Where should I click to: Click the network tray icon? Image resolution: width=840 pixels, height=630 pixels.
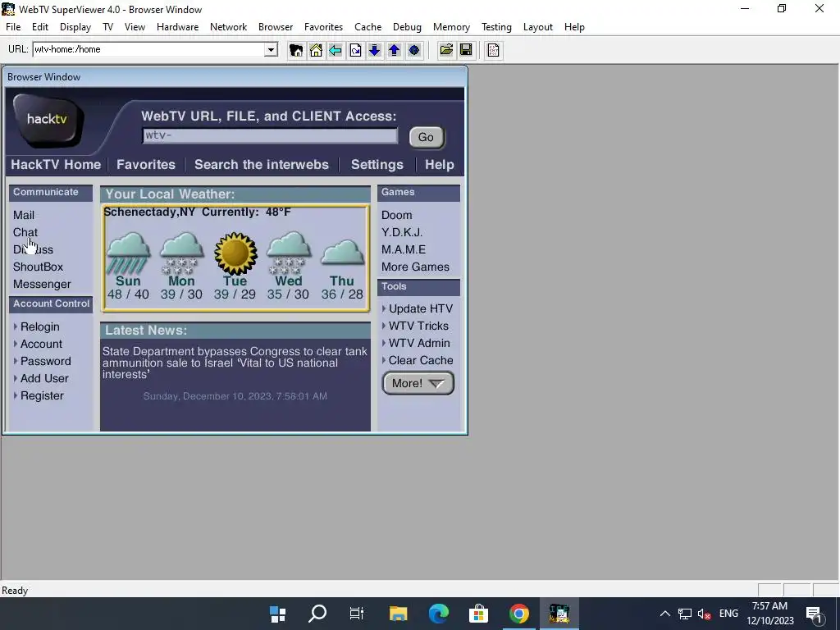[x=685, y=614]
